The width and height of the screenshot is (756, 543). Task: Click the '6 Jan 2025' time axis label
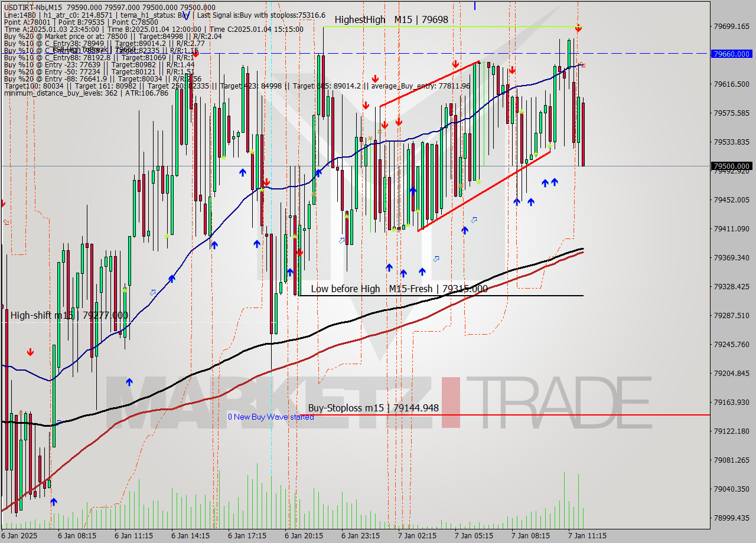(20, 536)
